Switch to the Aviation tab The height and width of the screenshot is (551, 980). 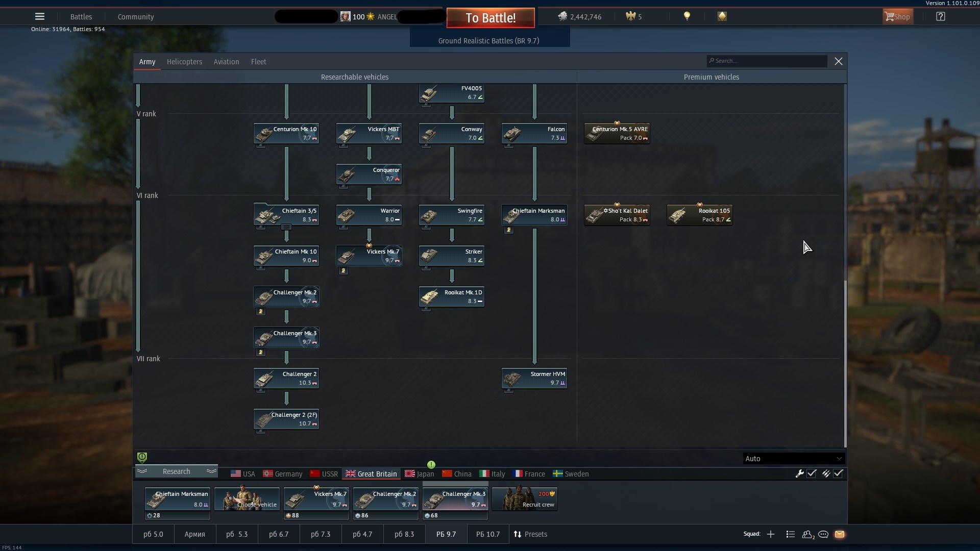point(226,62)
